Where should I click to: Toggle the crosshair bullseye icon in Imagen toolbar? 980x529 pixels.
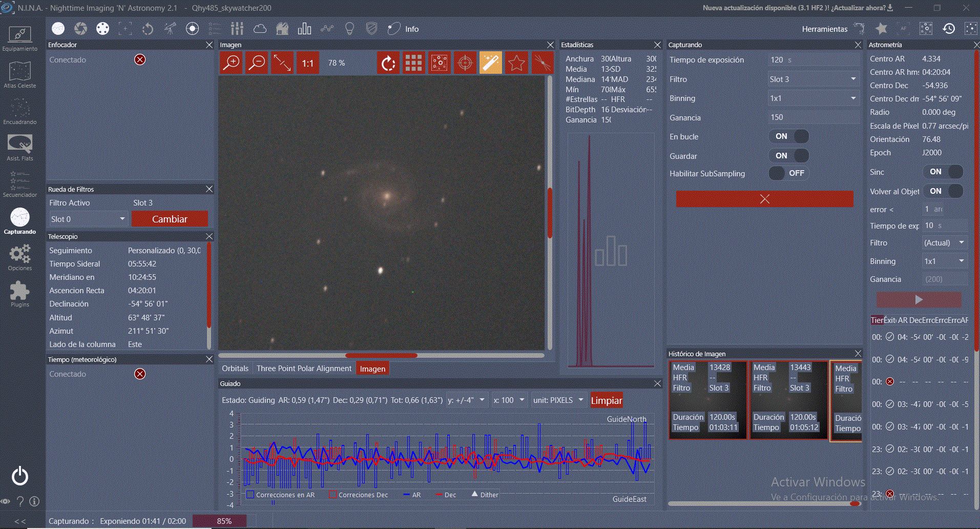(x=465, y=63)
